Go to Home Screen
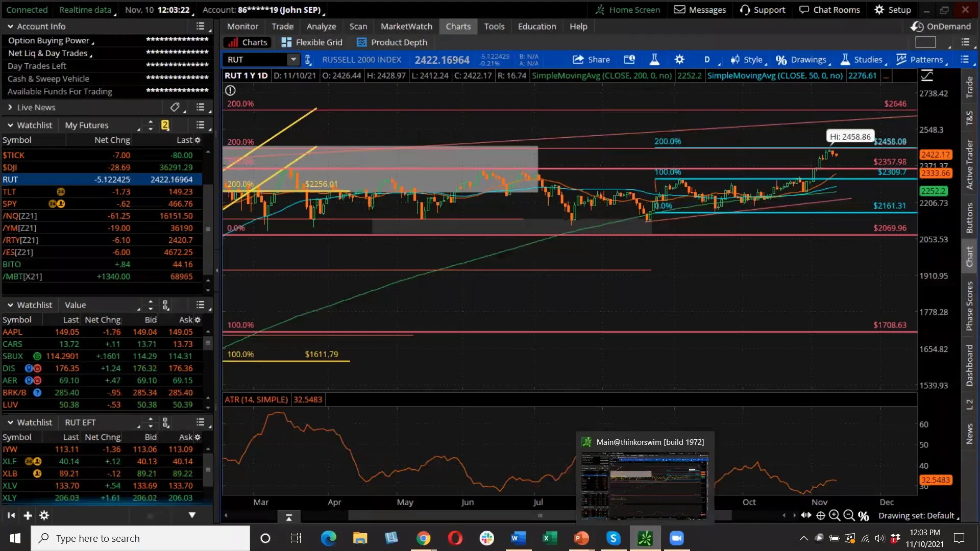980x551 pixels. coord(628,10)
